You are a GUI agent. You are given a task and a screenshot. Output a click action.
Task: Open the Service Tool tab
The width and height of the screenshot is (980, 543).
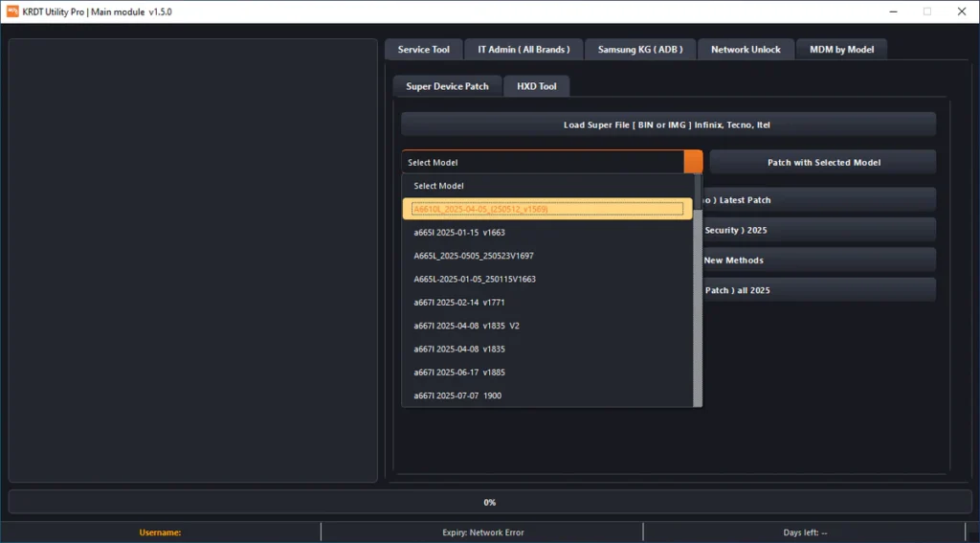click(x=424, y=50)
